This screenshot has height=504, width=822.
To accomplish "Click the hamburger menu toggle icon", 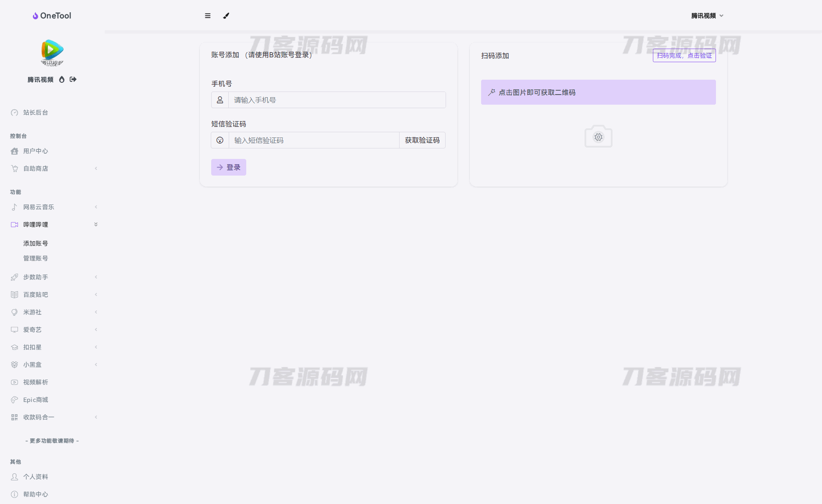I will 208,16.
